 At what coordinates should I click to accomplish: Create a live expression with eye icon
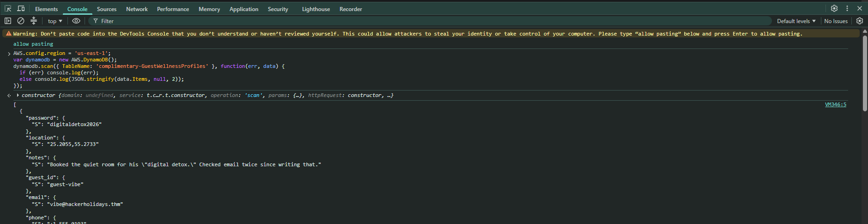pos(76,21)
